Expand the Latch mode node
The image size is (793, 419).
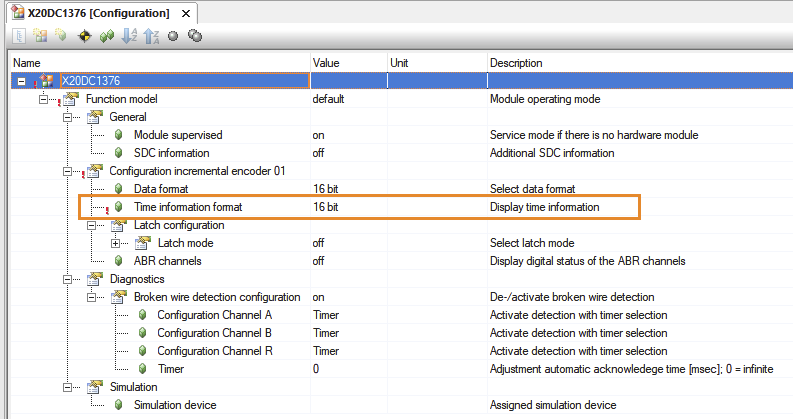pyautogui.click(x=116, y=243)
